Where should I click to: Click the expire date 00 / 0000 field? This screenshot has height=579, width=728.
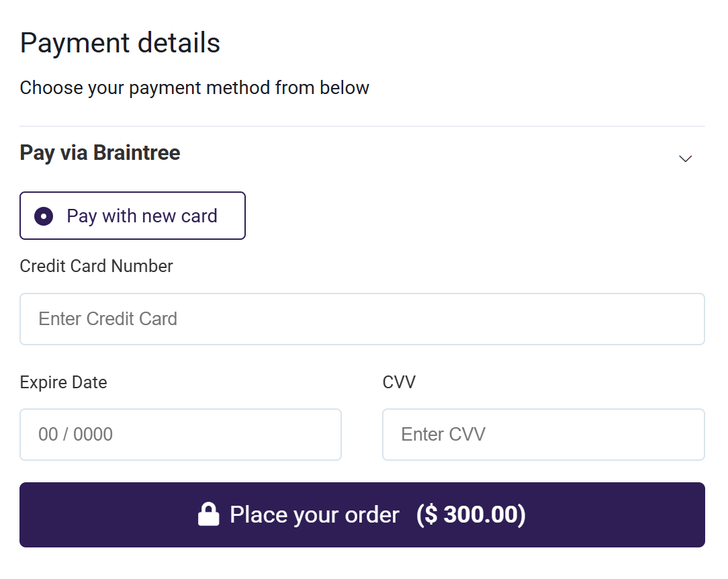tap(181, 435)
